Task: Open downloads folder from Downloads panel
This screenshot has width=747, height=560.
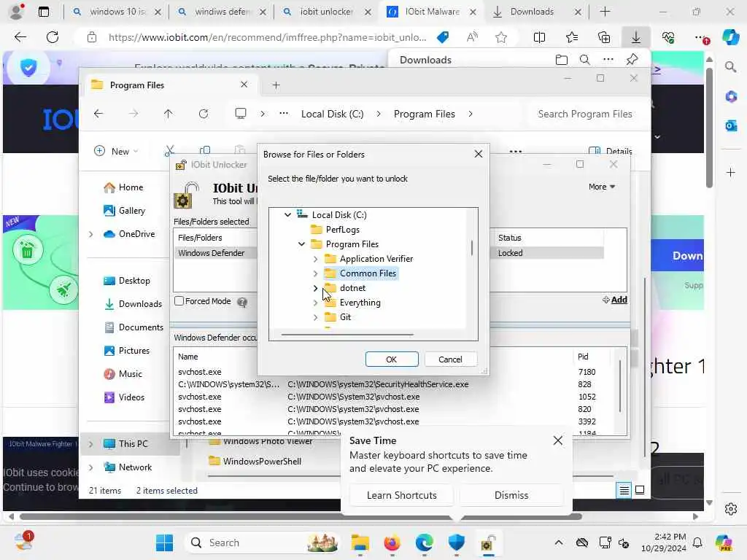Action: (x=562, y=60)
